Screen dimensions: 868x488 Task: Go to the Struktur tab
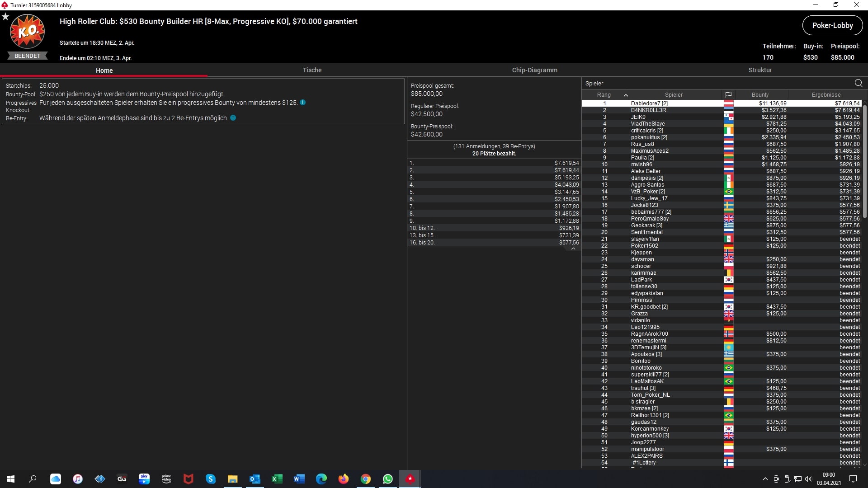(760, 70)
